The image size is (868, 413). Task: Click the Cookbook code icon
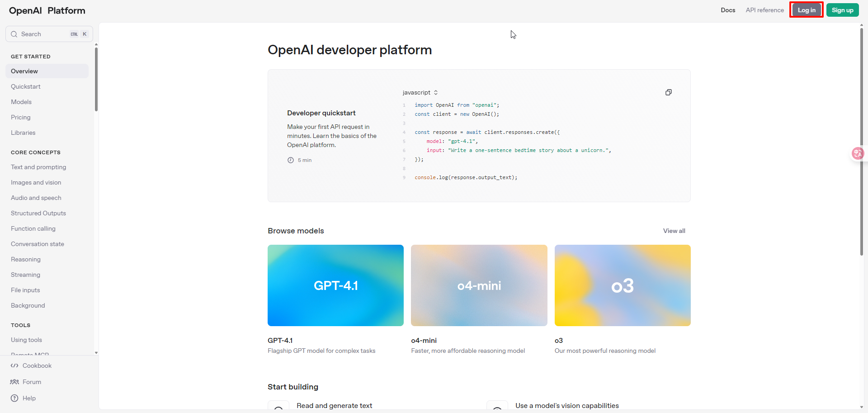[14, 366]
